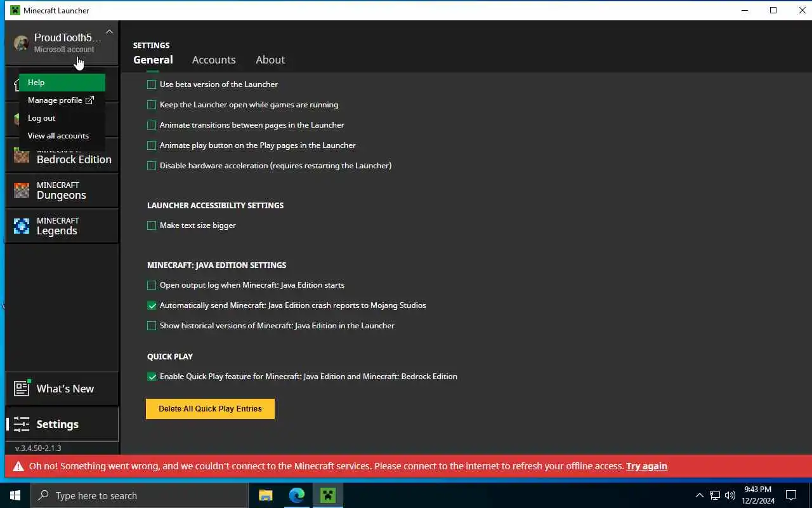Image resolution: width=812 pixels, height=508 pixels.
Task: Check Disable hardware acceleration
Action: [152, 166]
